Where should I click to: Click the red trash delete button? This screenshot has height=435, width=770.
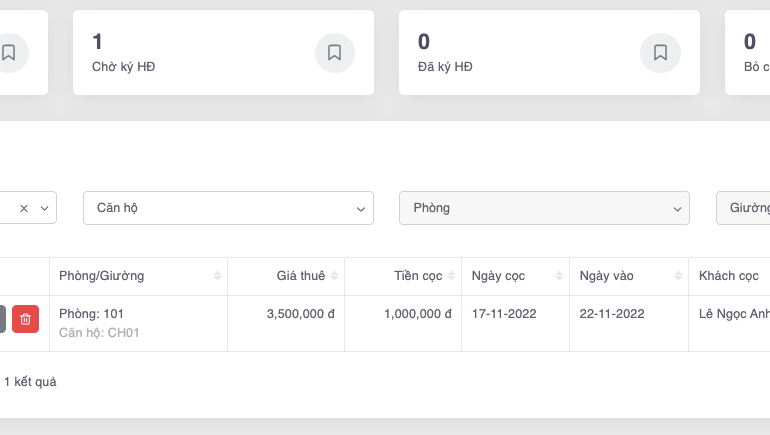(x=26, y=319)
